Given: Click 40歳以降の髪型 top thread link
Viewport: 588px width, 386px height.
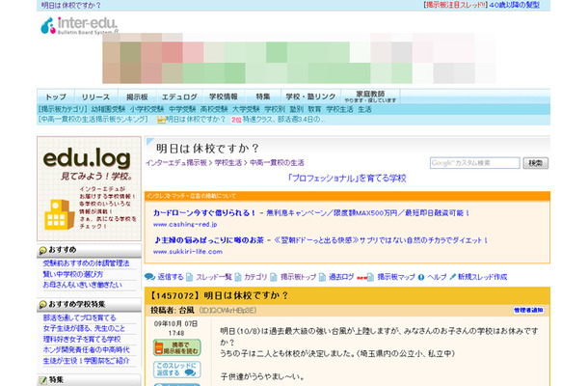Looking at the screenshot, I should point(515,5).
